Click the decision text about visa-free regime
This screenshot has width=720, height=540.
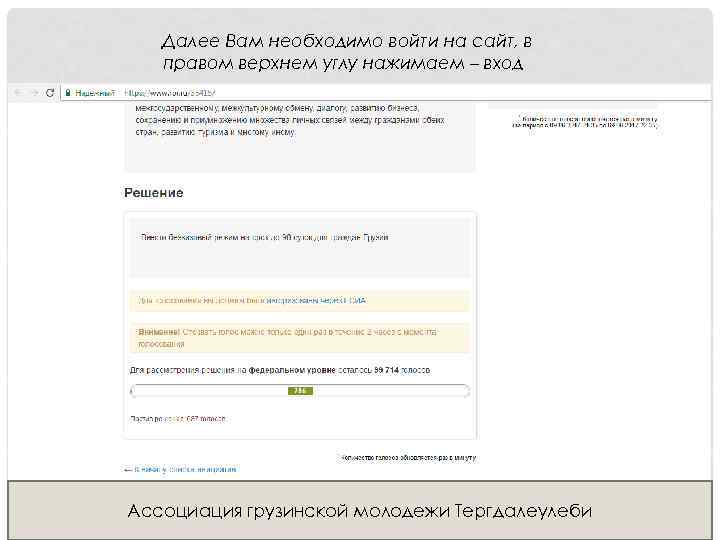click(x=264, y=237)
